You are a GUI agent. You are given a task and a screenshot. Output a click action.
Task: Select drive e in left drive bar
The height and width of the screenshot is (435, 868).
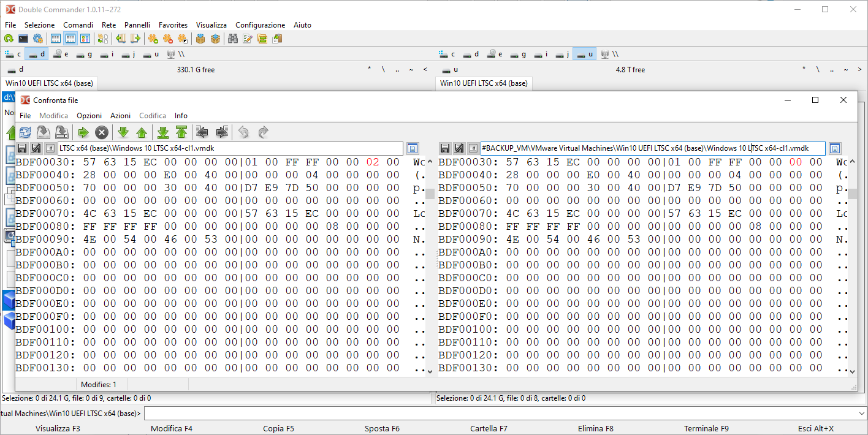click(x=60, y=54)
